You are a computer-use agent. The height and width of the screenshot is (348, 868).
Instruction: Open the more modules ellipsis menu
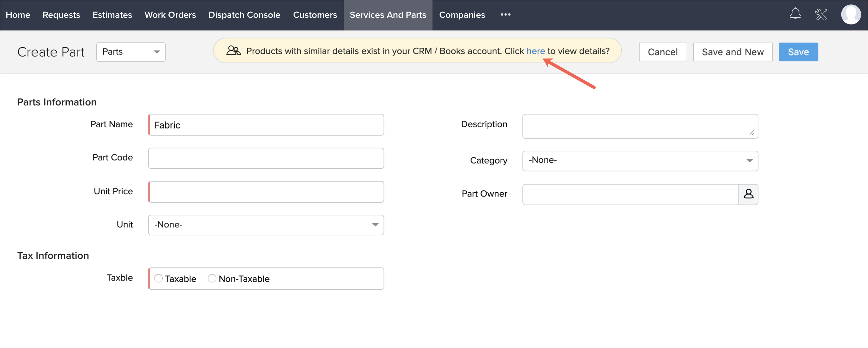(x=505, y=15)
